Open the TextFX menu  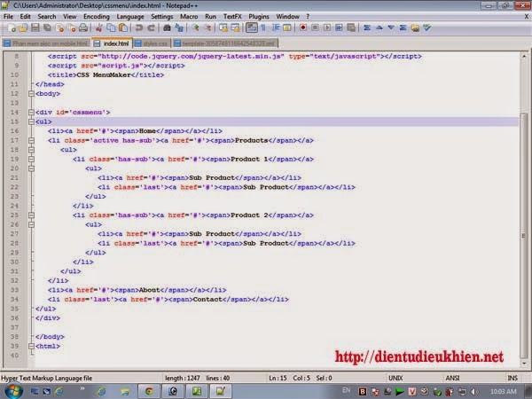(232, 17)
